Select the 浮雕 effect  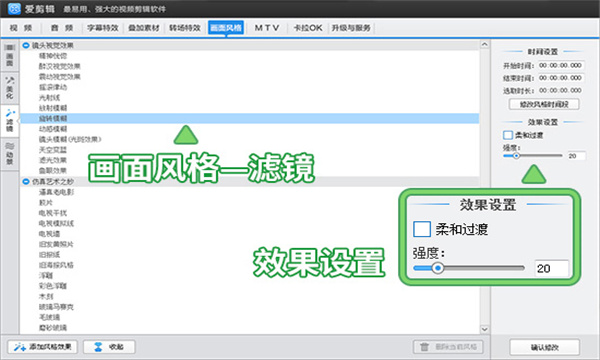pyautogui.click(x=46, y=275)
